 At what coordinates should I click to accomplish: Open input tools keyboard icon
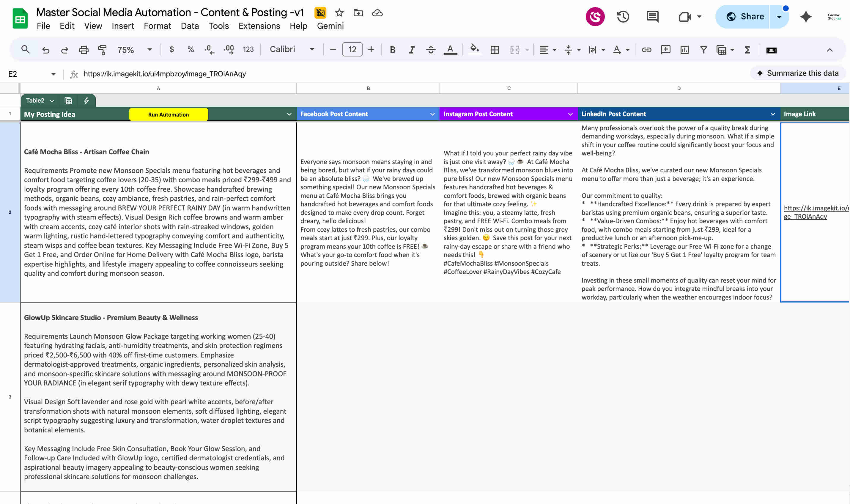(x=771, y=50)
